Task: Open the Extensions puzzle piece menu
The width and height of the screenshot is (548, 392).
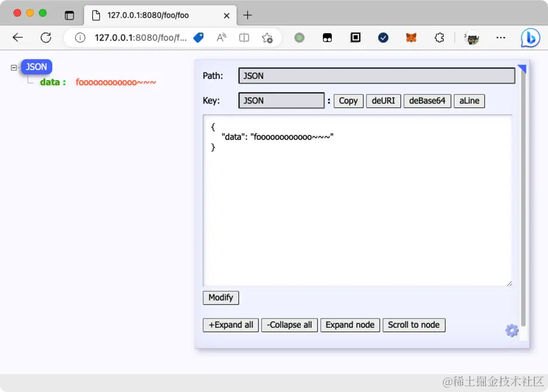Action: (439, 37)
